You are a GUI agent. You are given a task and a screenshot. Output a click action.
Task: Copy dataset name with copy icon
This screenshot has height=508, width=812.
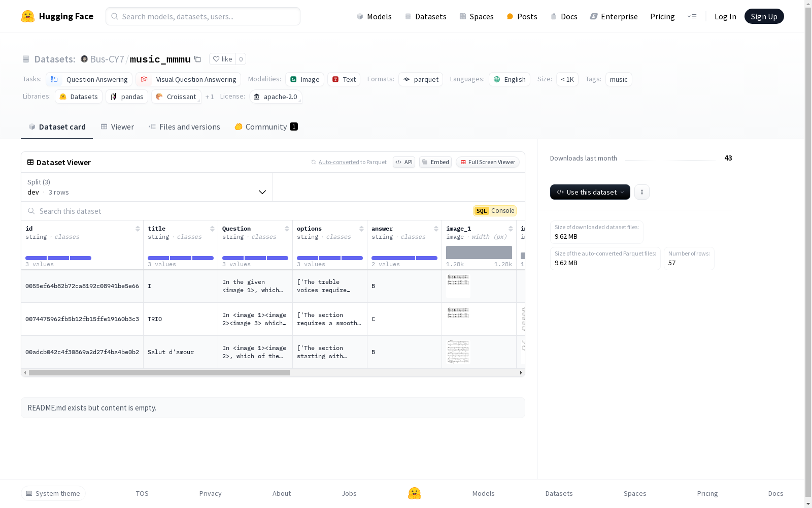pos(198,59)
